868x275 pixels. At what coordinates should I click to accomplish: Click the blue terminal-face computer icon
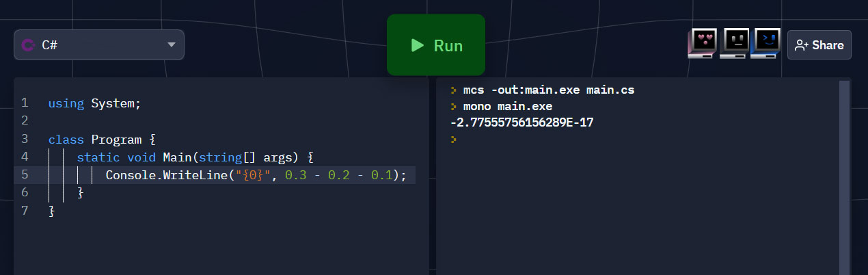(766, 44)
